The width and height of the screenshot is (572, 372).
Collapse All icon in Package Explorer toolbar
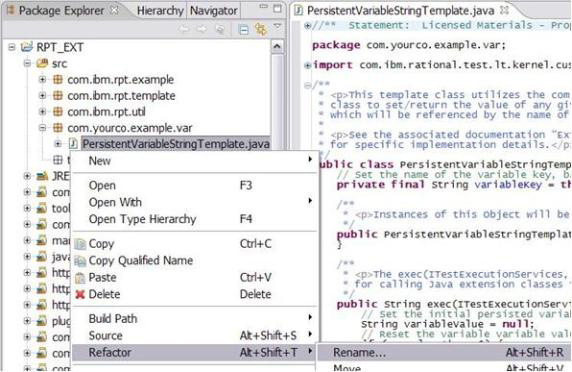click(x=243, y=29)
